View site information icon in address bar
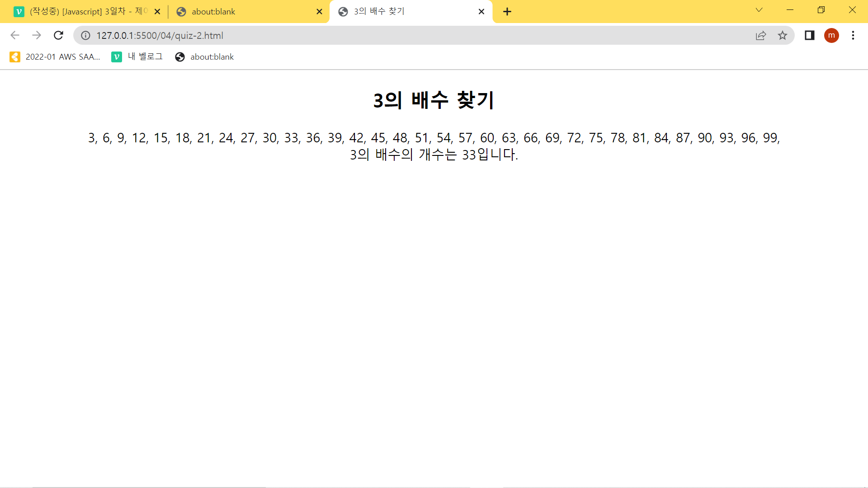 point(85,35)
